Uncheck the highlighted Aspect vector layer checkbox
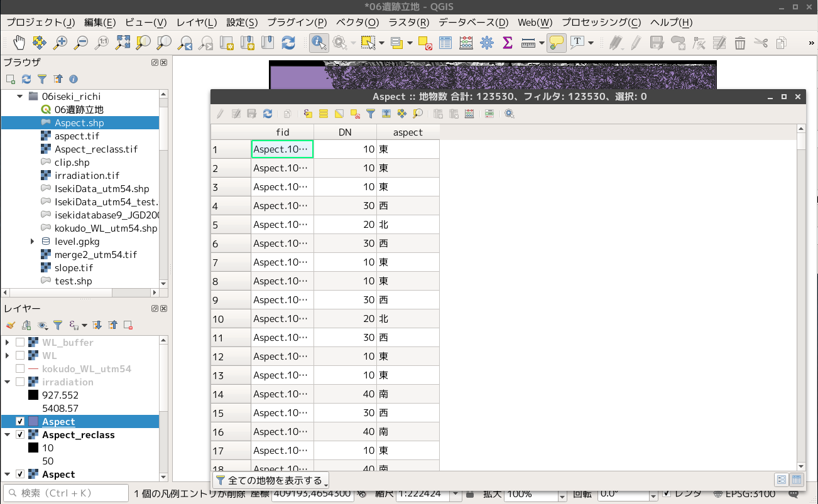Image resolution: width=818 pixels, height=504 pixels. (x=20, y=422)
